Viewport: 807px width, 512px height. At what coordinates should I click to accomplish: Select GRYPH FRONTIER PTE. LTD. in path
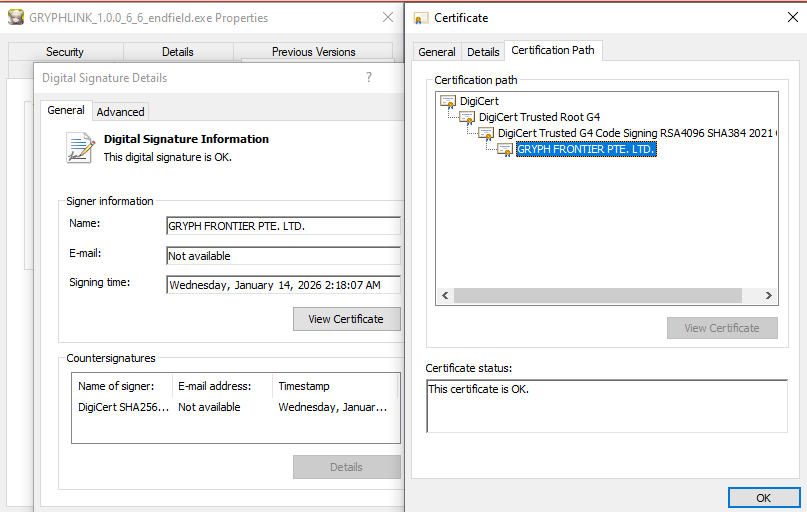pyautogui.click(x=586, y=149)
